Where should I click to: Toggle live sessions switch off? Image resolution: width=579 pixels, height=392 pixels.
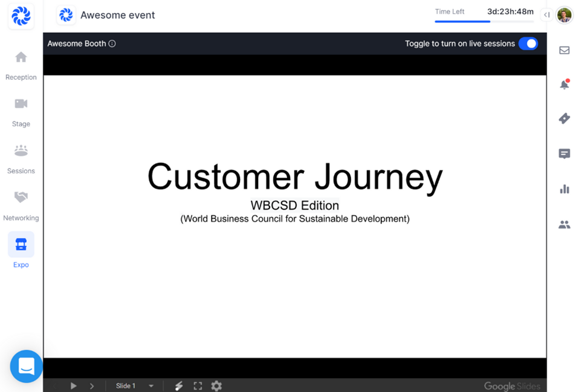(x=528, y=43)
